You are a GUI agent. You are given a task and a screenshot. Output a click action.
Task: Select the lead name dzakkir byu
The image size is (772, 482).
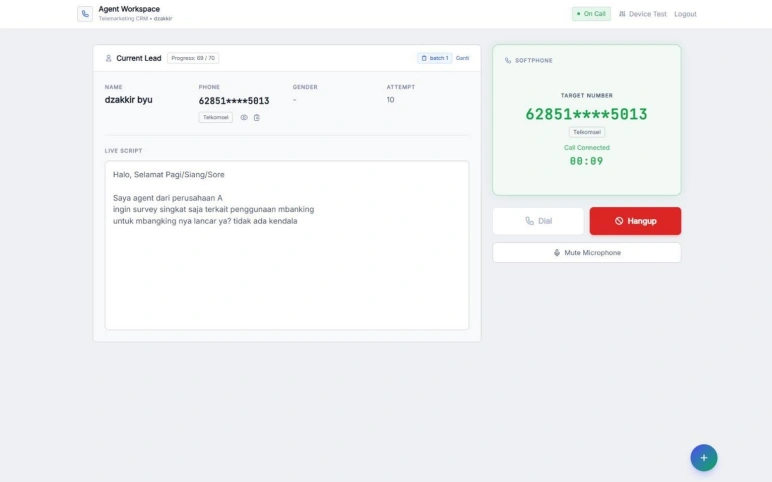pos(129,100)
